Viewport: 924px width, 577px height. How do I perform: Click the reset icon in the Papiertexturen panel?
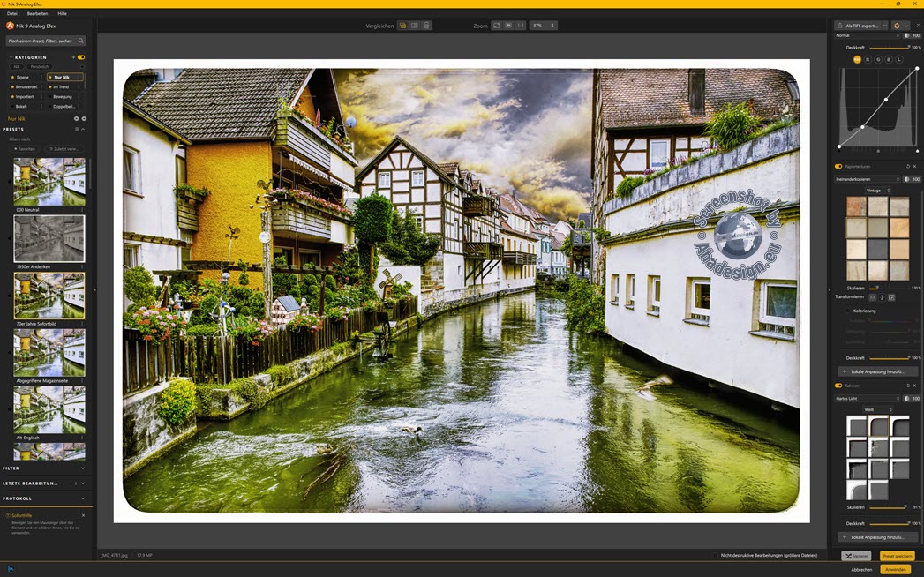pos(908,167)
